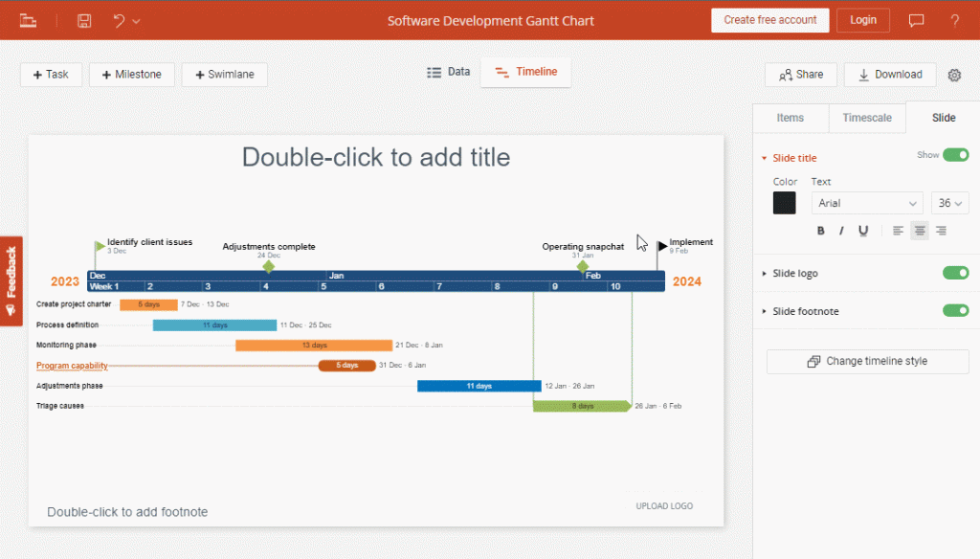The image size is (980, 559).
Task: Open the Arial font family dropdown
Action: 866,203
